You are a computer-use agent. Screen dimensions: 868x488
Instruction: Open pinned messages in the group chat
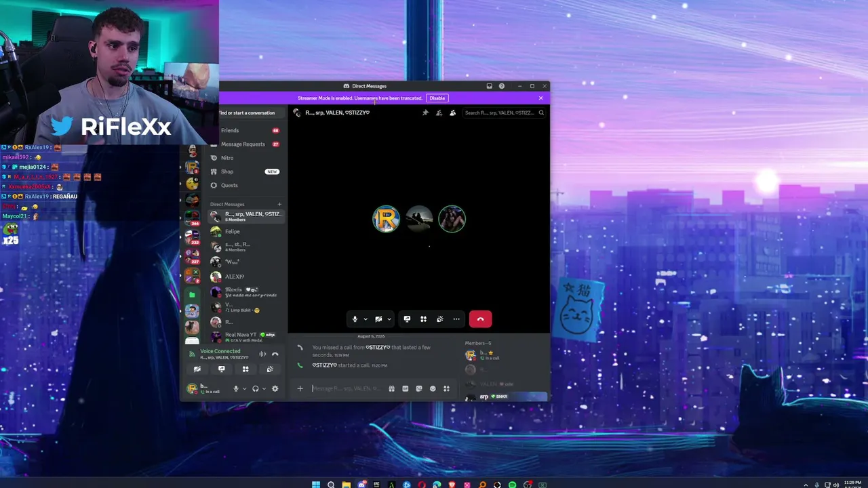click(x=425, y=113)
